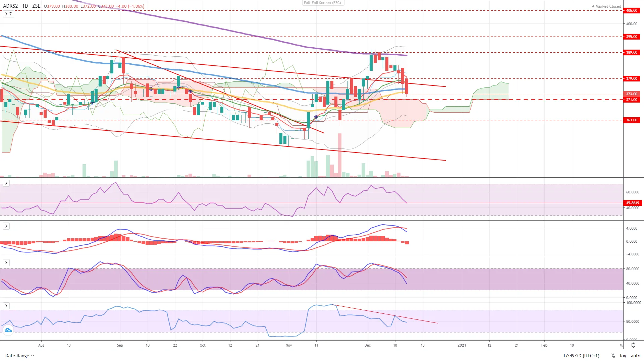Expand the indicator legend showing 7
This screenshot has height=362, width=644.
(x=8, y=14)
